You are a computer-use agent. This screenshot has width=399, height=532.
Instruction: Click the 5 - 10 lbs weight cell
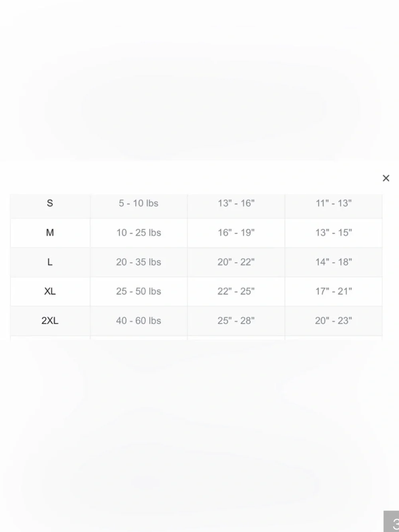[x=138, y=204]
